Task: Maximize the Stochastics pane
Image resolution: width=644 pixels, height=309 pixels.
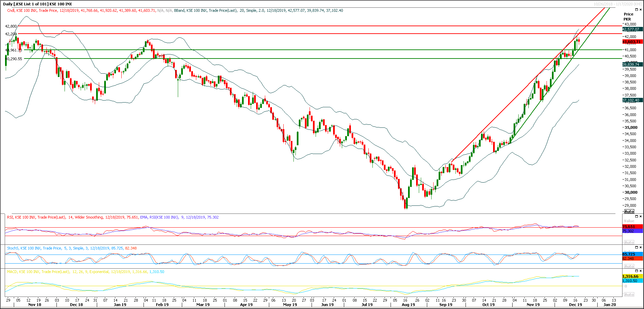Action: (x=637, y=247)
